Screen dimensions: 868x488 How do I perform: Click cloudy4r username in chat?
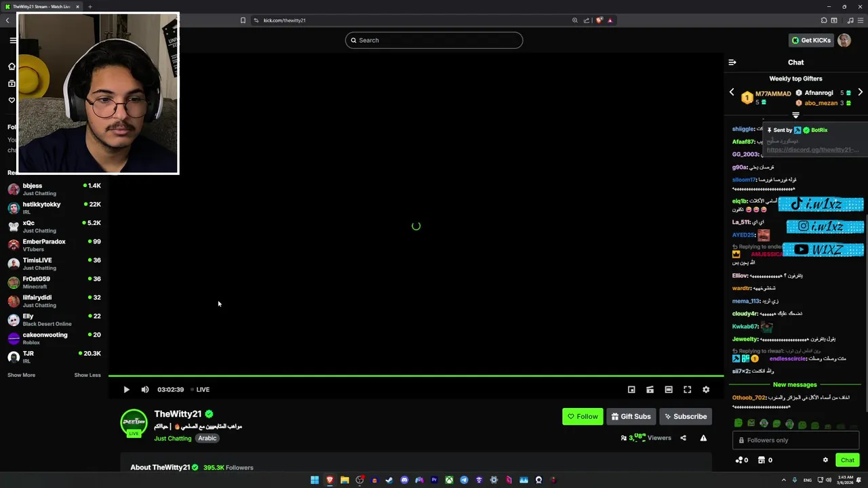pos(745,314)
